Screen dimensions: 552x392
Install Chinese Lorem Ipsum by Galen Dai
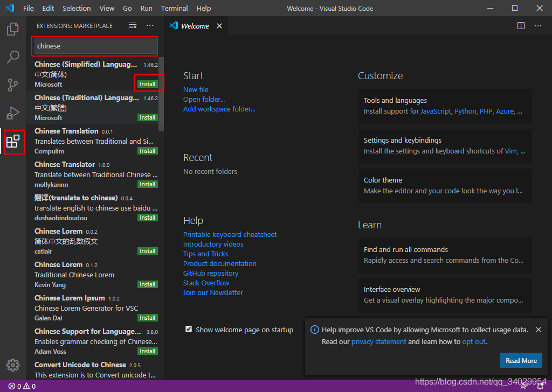(x=148, y=318)
